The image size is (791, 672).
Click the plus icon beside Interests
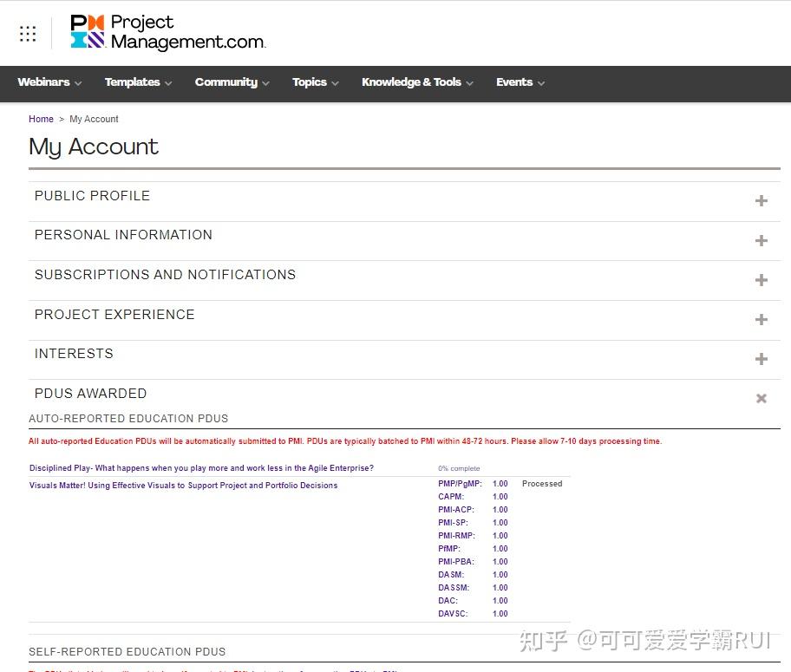pos(762,359)
